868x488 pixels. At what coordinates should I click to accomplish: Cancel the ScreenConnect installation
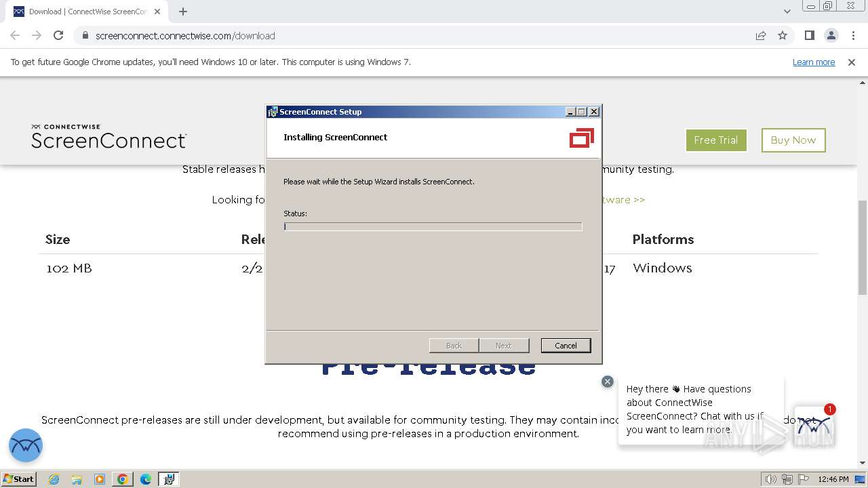click(x=566, y=346)
